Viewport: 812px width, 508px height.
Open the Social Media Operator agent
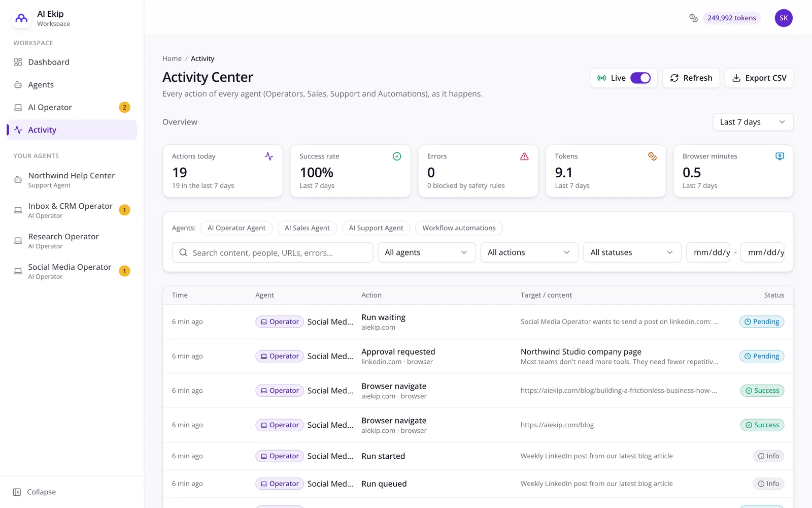72,271
